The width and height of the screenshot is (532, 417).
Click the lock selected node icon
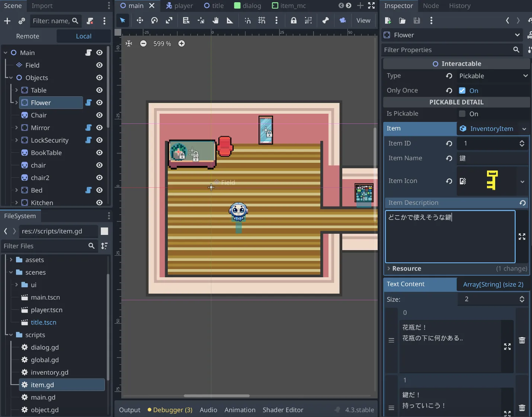tap(294, 20)
